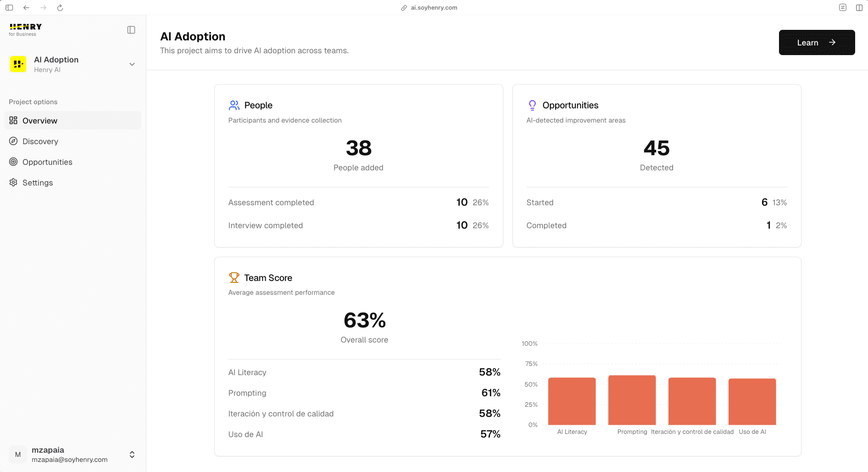Select Overview under Project options
The height and width of the screenshot is (472, 868).
[39, 120]
